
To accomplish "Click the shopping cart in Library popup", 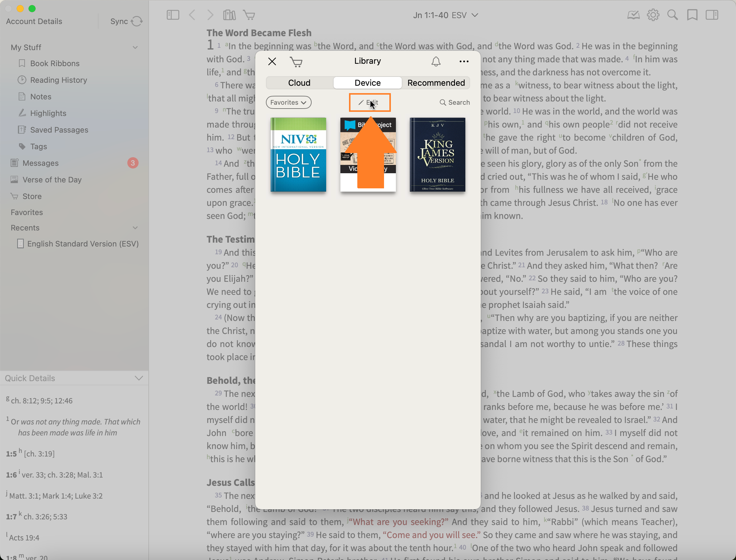I will pyautogui.click(x=296, y=62).
